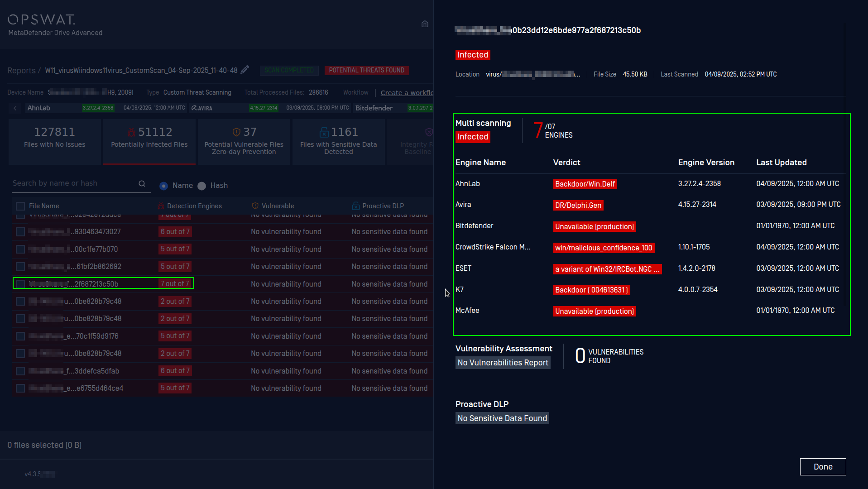
Task: Click the Infected badge under Multi scanning
Action: click(x=473, y=137)
